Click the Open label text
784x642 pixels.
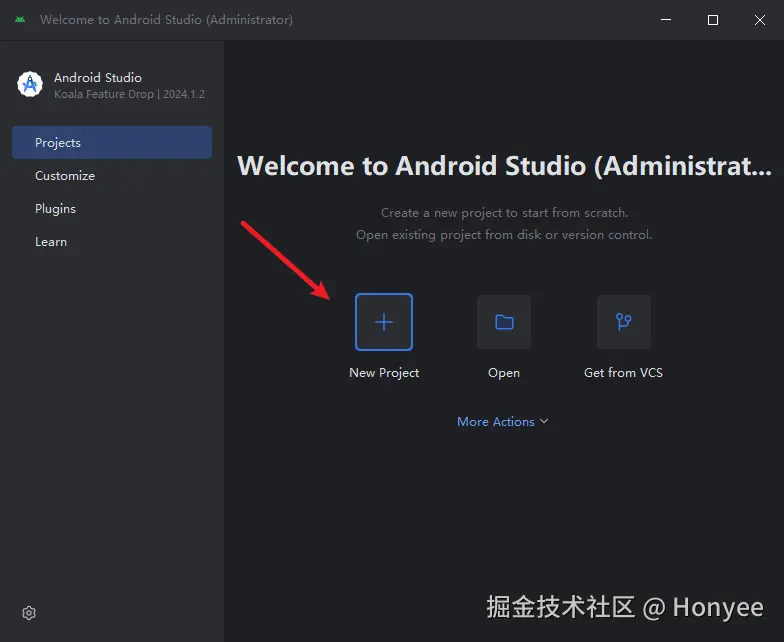(x=504, y=373)
